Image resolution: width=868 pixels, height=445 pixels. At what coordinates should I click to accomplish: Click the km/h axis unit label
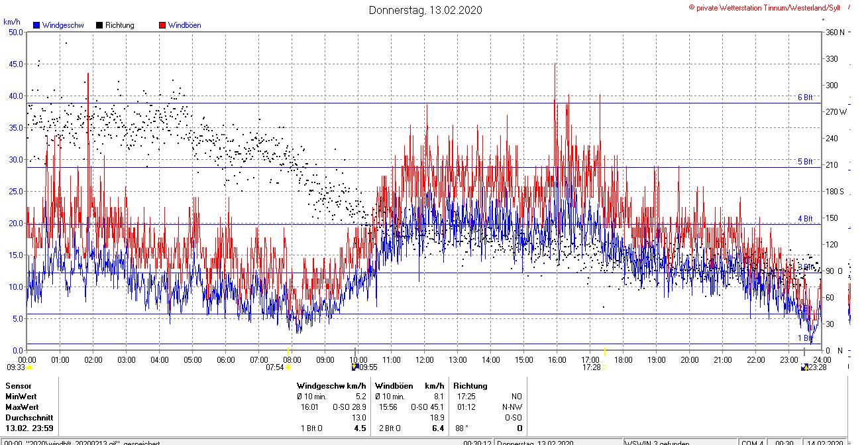coord(12,21)
